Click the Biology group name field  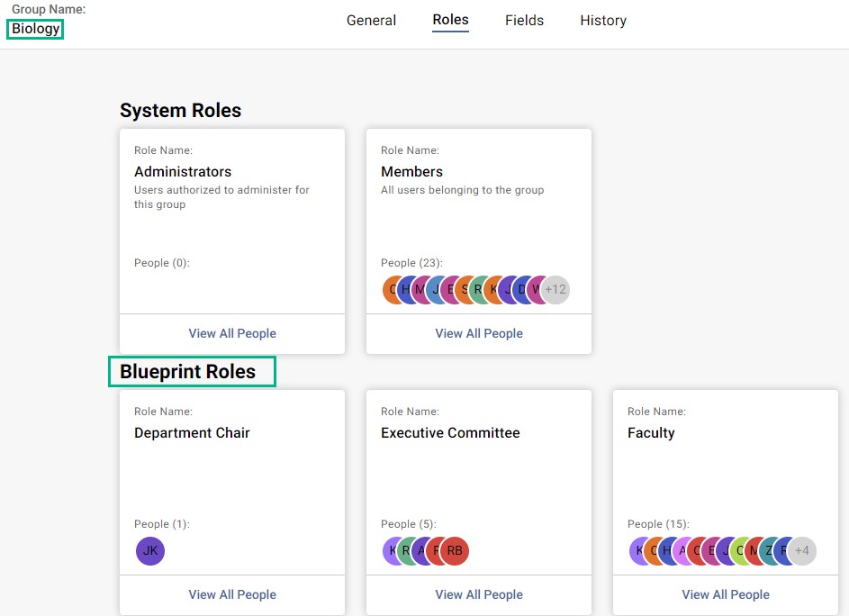click(34, 28)
